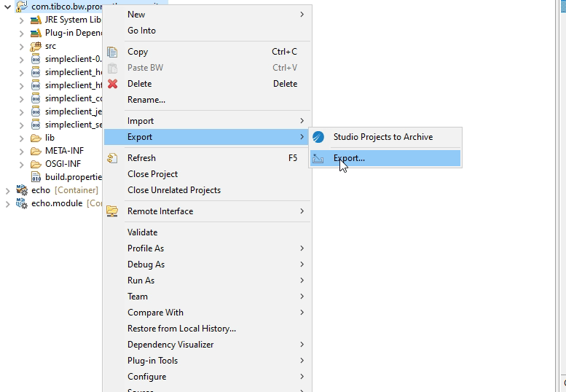Image resolution: width=566 pixels, height=392 pixels.
Task: Expand the echo Container project
Action: click(x=8, y=190)
